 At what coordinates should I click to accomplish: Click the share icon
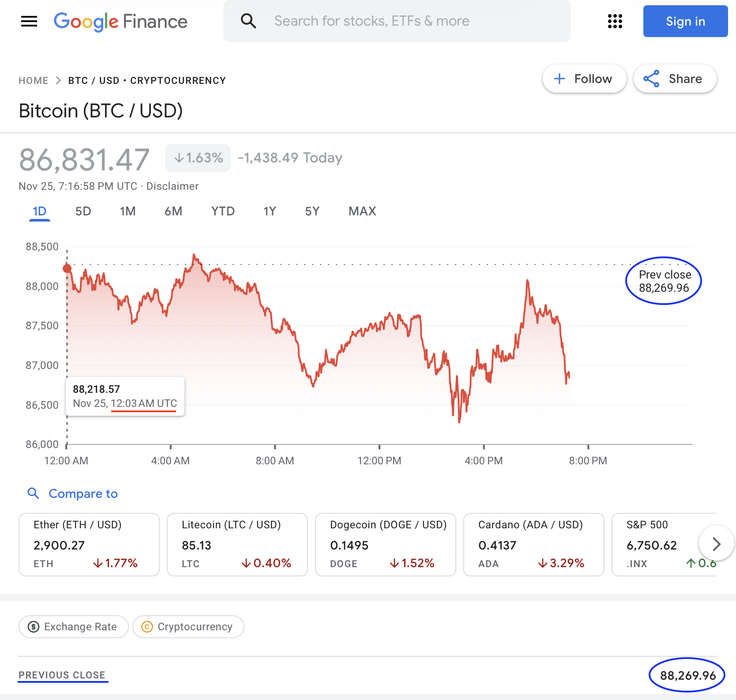(651, 79)
